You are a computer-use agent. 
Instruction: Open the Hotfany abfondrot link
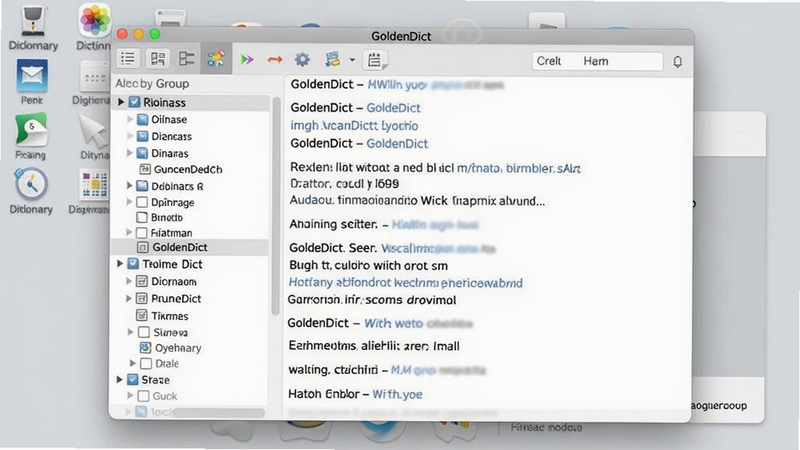[406, 283]
